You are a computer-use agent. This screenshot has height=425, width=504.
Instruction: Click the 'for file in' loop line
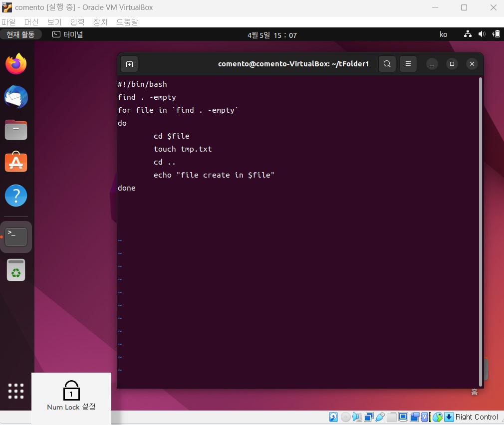tap(178, 110)
